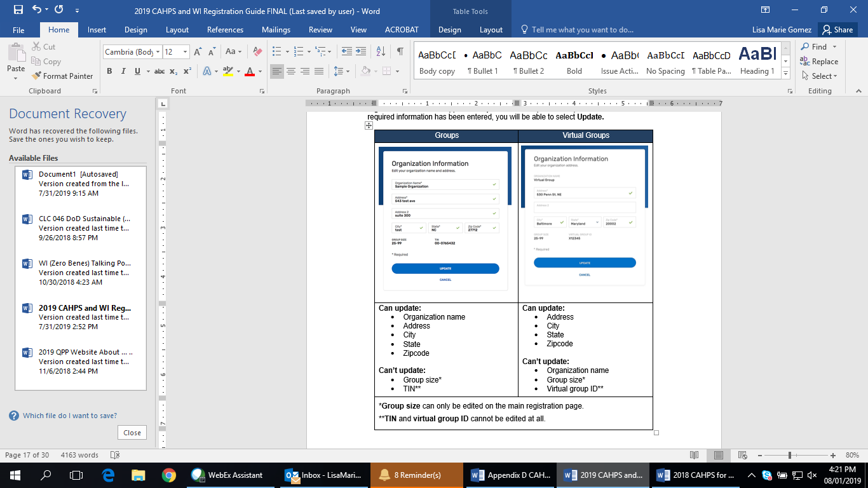The image size is (868, 488).
Task: Toggle Show/Hide paragraph marks
Action: (400, 51)
